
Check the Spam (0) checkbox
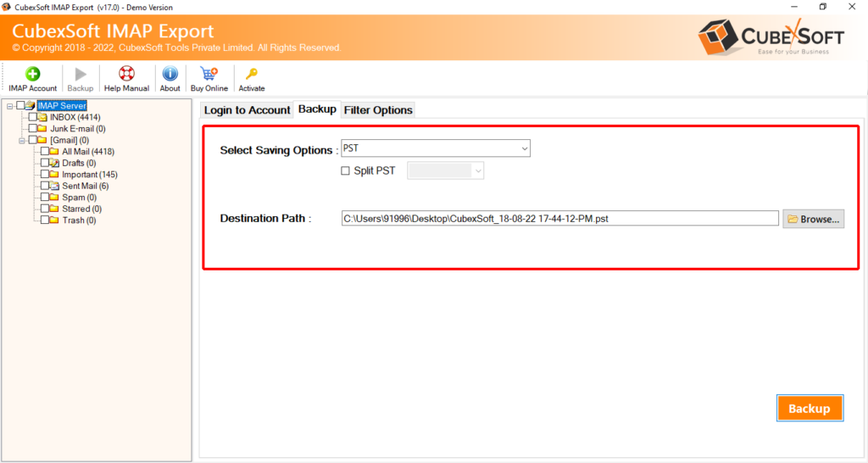point(44,198)
